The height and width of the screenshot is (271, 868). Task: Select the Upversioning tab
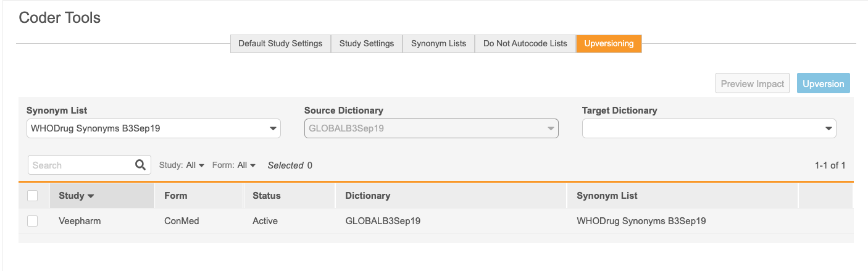point(609,44)
